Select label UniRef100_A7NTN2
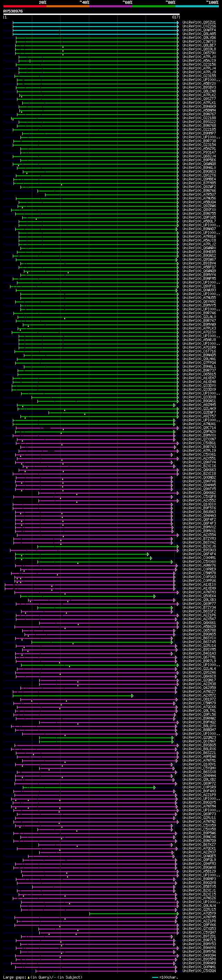Viewport: 222px width, 980px height. (x=199, y=822)
